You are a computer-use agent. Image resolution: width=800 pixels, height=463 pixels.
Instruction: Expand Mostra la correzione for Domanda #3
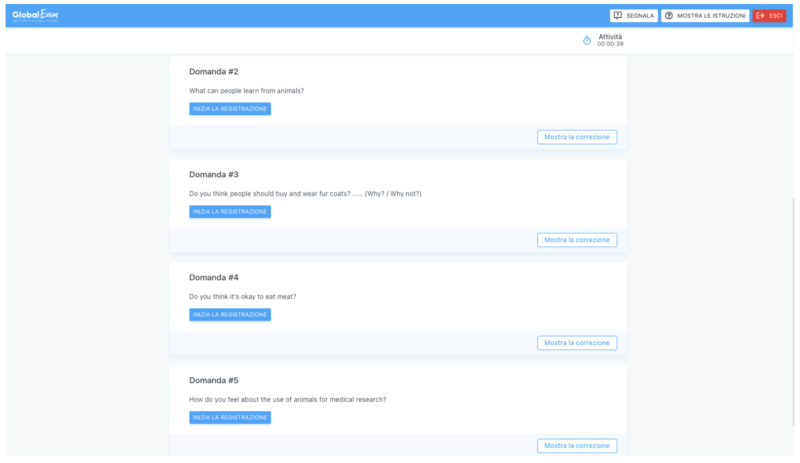576,240
